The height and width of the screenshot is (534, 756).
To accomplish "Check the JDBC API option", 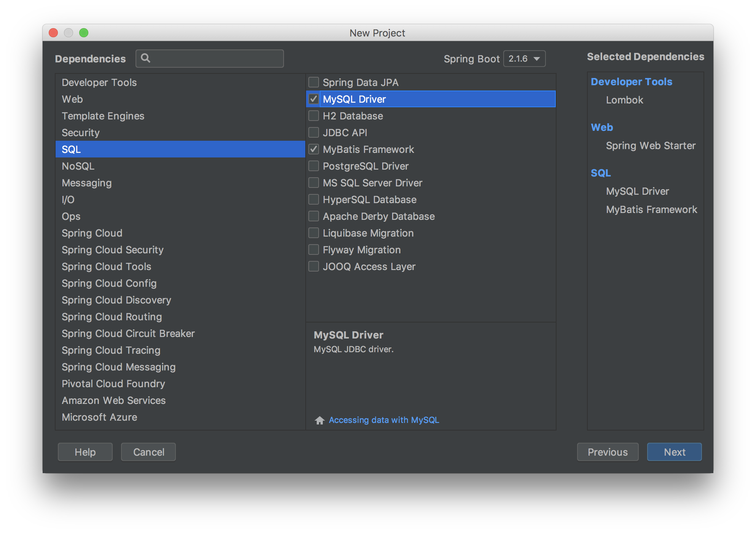I will (x=314, y=132).
